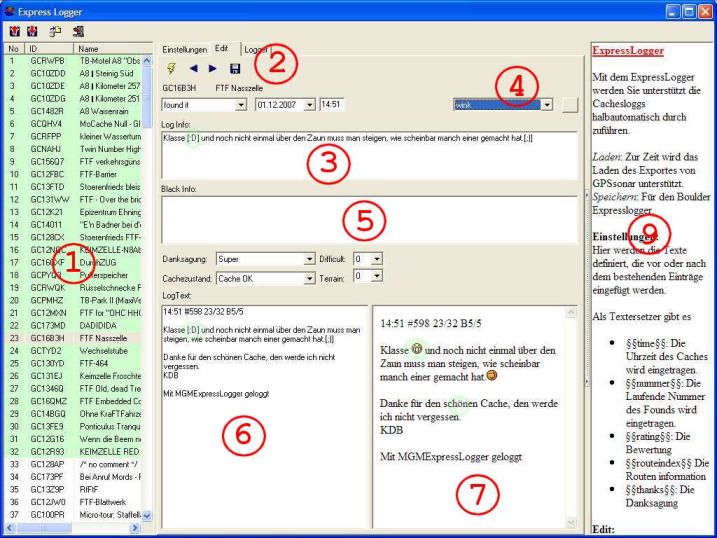The height and width of the screenshot is (538, 717).
Task: Select row 28 GC16QMZ FTF Embedded
Action: [x=73, y=401]
